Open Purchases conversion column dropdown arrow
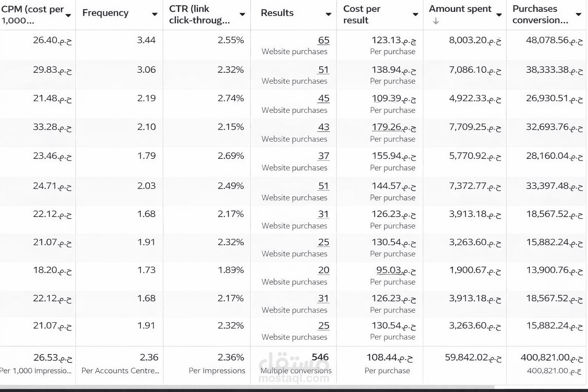The image size is (588, 392). (578, 15)
